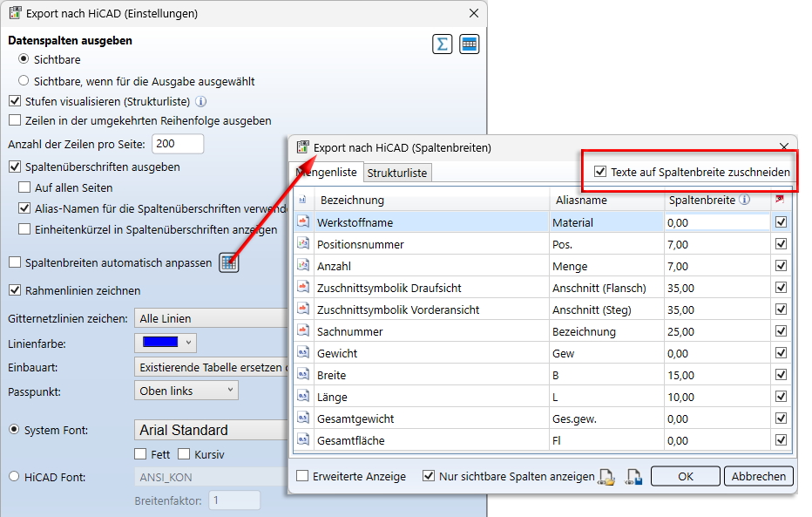Viewport: 812px width, 517px height.
Task: Toggle Texte auf Spaltenbreite zuschneiden checkbox
Action: (x=600, y=172)
